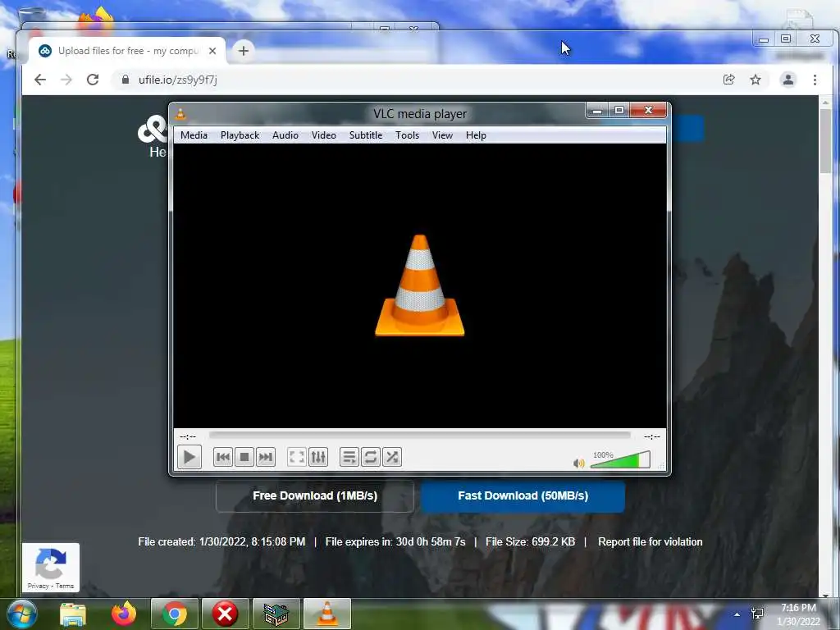Open VLC extended settings equalizer icon
The height and width of the screenshot is (630, 840).
pyautogui.click(x=318, y=457)
